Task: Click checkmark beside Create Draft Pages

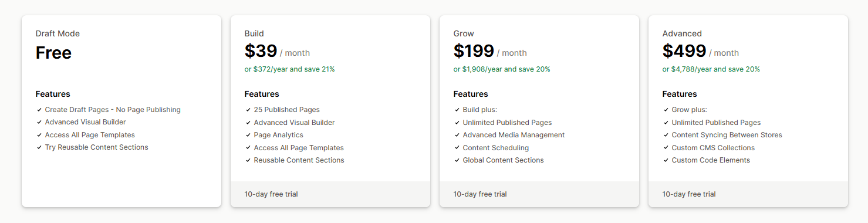Action: point(39,110)
